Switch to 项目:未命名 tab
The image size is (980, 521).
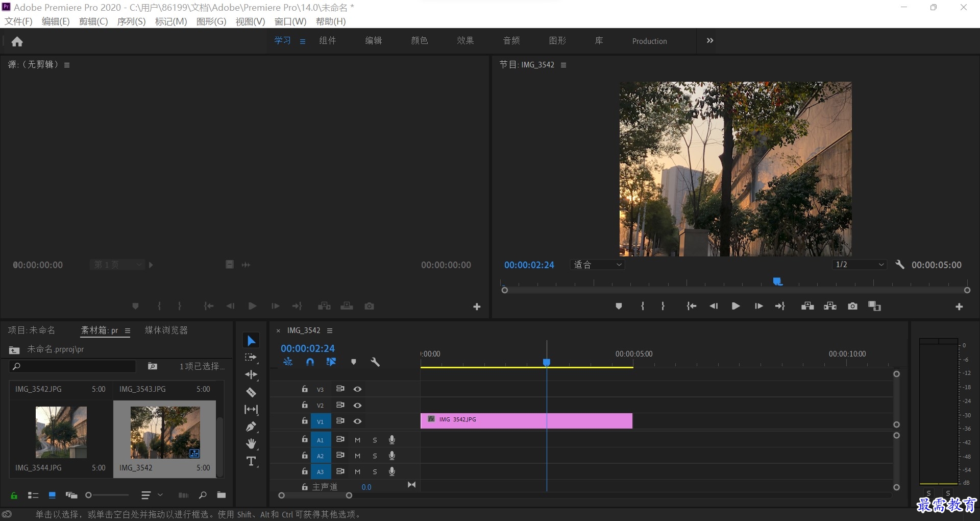[32, 330]
